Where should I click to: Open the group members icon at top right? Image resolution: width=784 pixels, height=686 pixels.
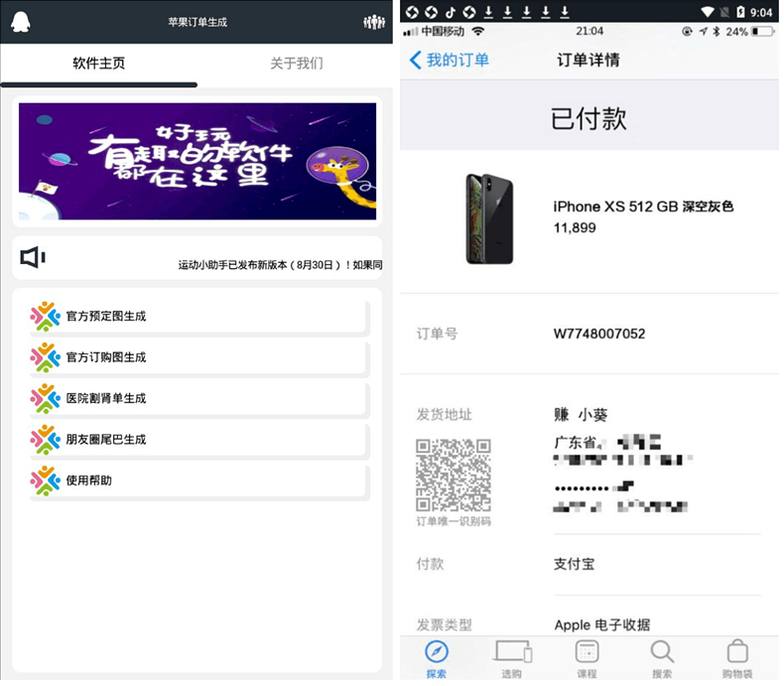pyautogui.click(x=373, y=22)
